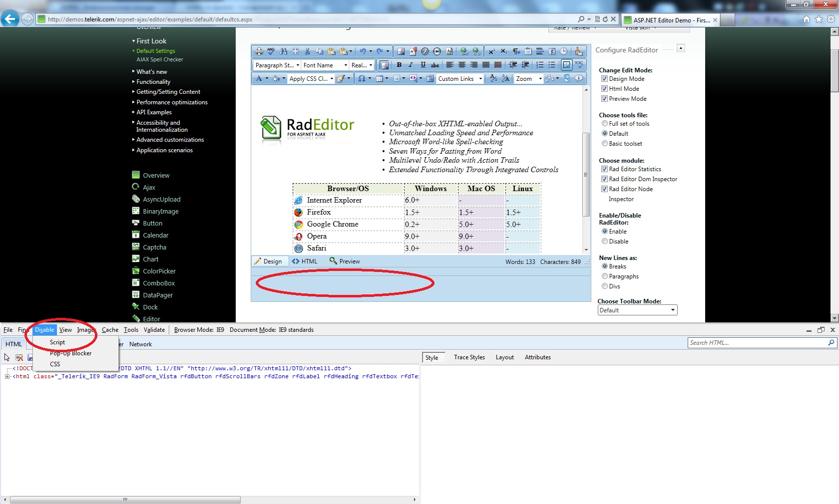Toggle Bold formatting
The height and width of the screenshot is (504, 839).
point(399,65)
